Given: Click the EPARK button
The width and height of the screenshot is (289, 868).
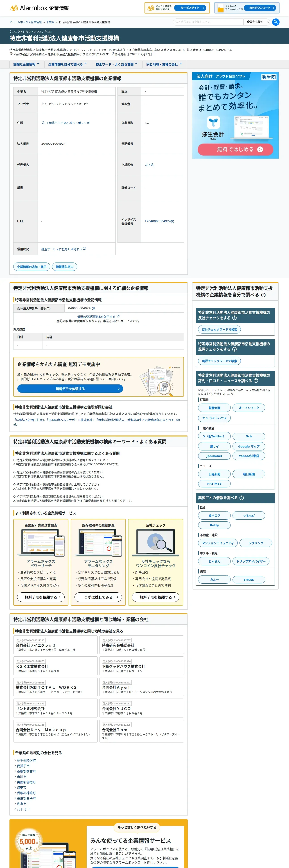Looking at the screenshot, I should [249, 580].
